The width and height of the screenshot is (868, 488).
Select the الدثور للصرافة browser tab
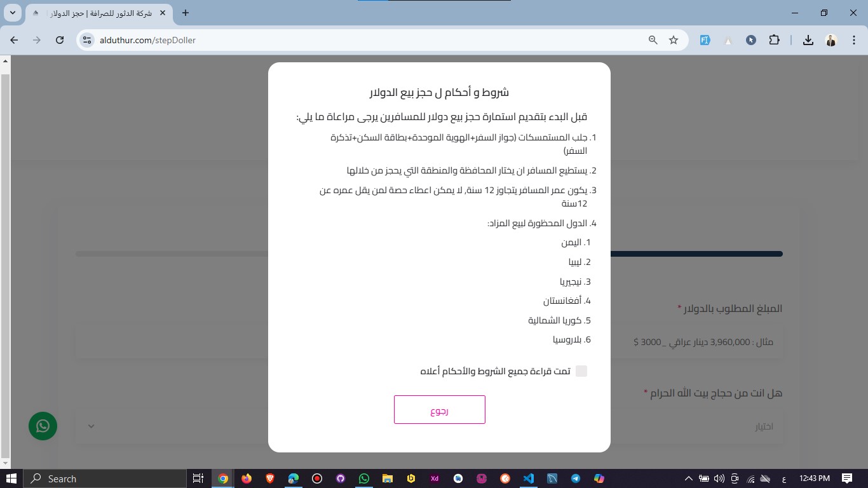95,13
